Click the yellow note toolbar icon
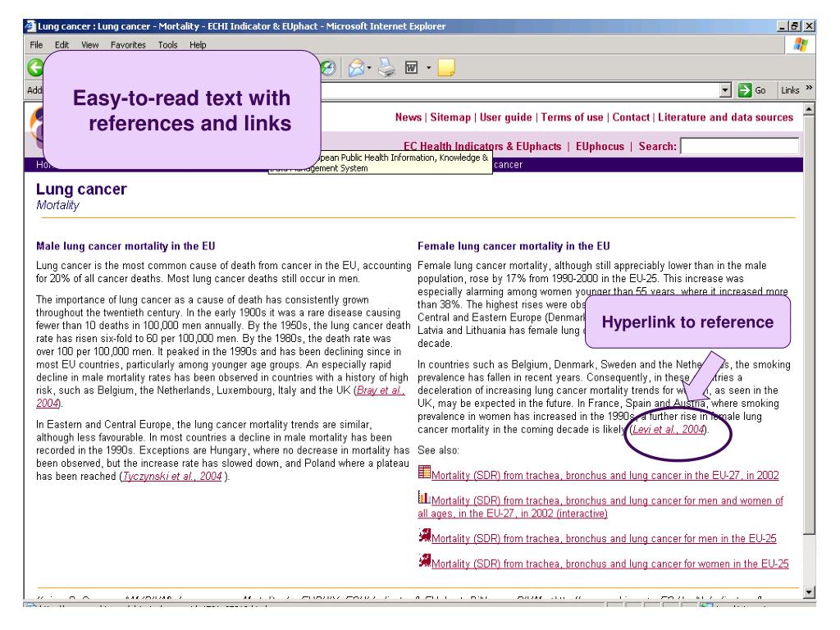The image size is (840, 630). pos(446,67)
